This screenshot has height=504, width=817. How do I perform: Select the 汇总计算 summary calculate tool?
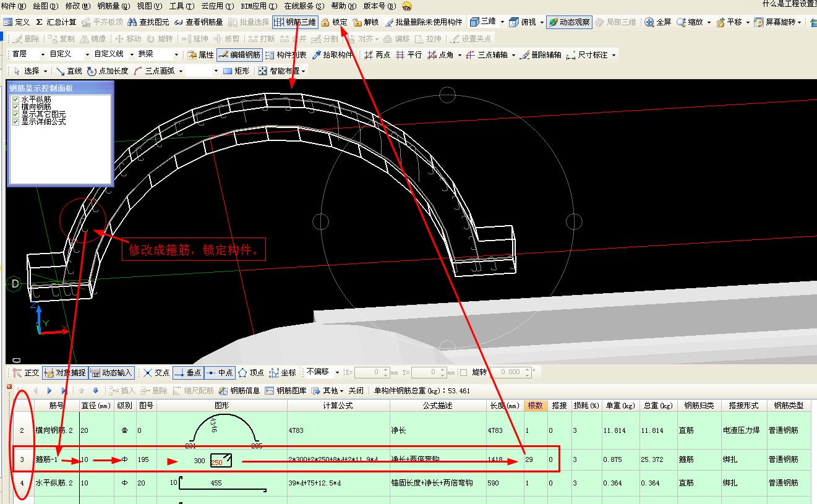[56, 22]
